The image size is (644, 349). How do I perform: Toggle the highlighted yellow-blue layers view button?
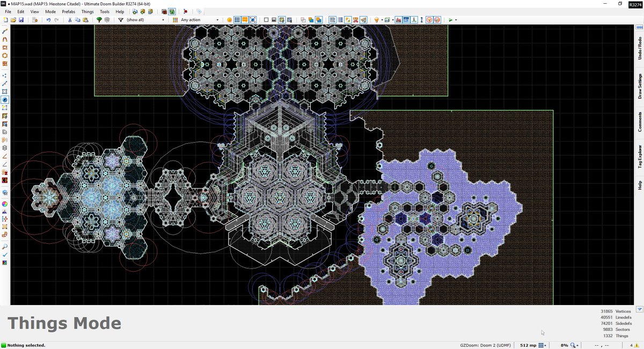[319, 20]
